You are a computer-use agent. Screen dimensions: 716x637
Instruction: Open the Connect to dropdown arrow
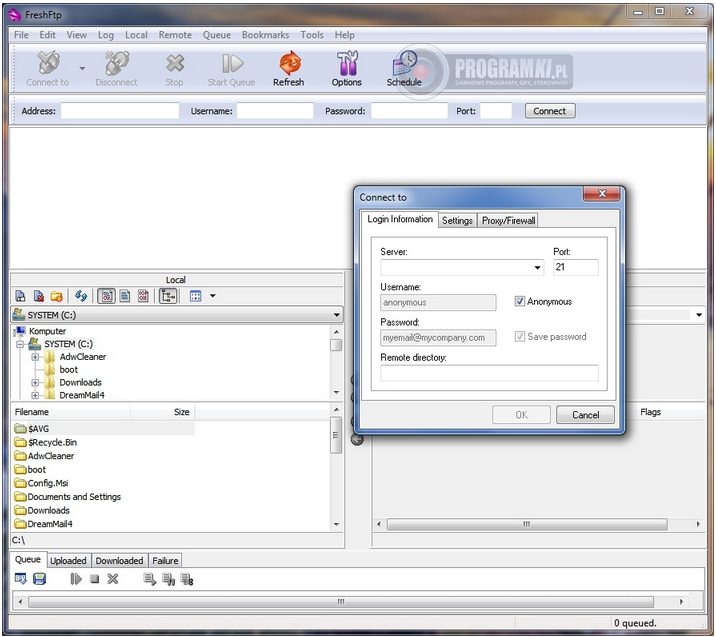coord(82,68)
